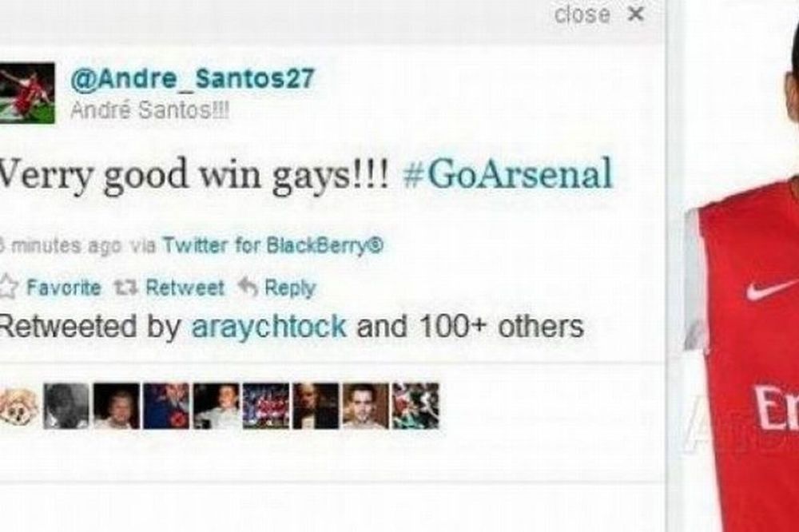Click the blonde cartoon retweeter avatar
The height and width of the screenshot is (532, 799).
tap(18, 406)
